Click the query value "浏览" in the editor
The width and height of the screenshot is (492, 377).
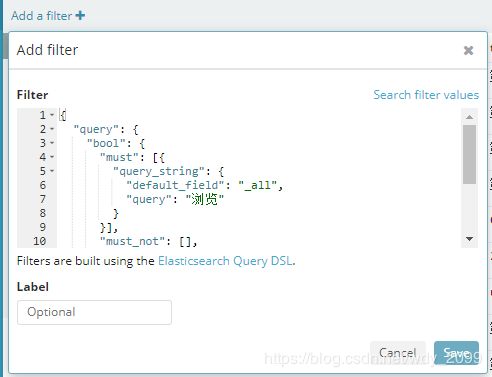point(204,199)
